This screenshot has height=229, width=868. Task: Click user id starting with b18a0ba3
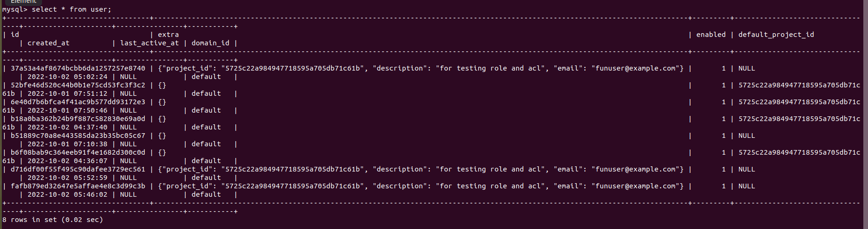click(78, 119)
